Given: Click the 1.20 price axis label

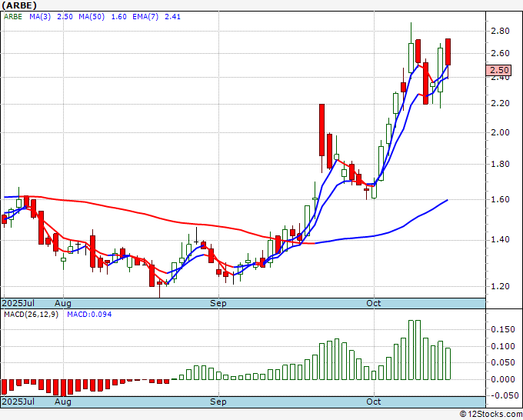Looking at the screenshot, I should click(x=500, y=286).
